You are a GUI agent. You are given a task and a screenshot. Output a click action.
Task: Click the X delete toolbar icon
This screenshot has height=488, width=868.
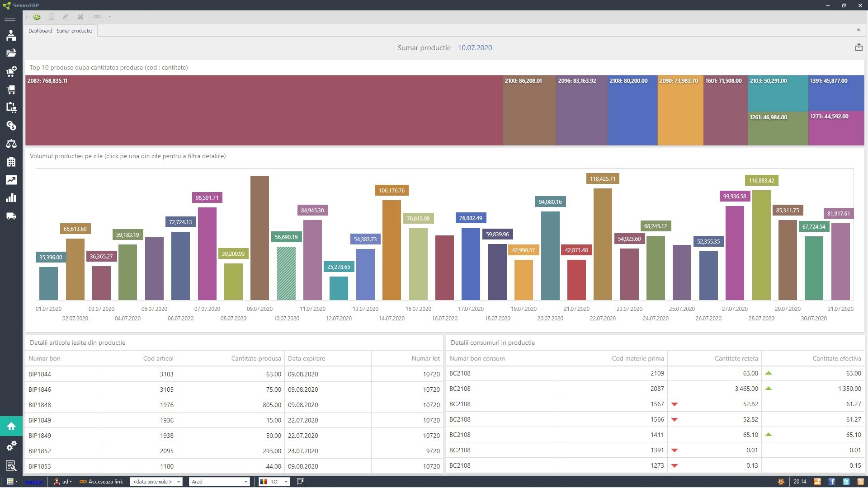80,17
